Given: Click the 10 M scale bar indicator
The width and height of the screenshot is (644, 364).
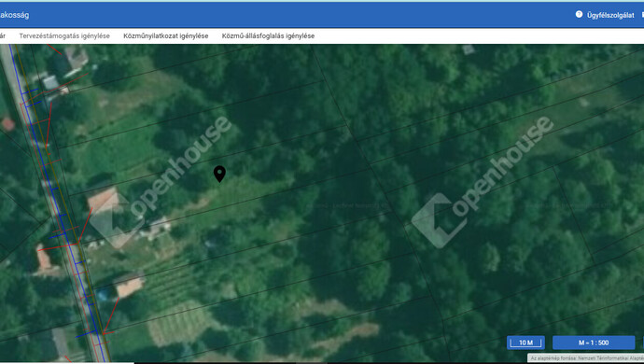Looking at the screenshot, I should [x=525, y=343].
